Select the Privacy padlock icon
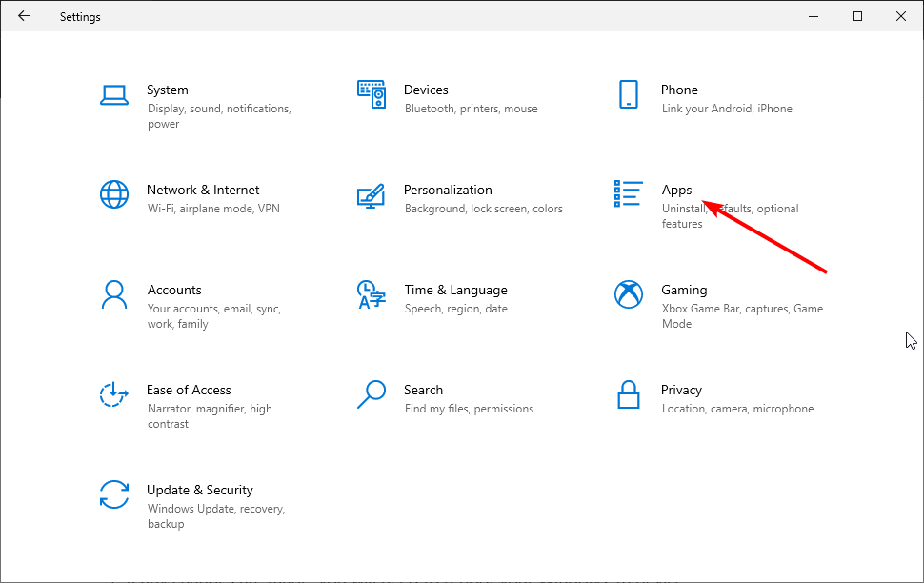924x583 pixels. (x=628, y=394)
